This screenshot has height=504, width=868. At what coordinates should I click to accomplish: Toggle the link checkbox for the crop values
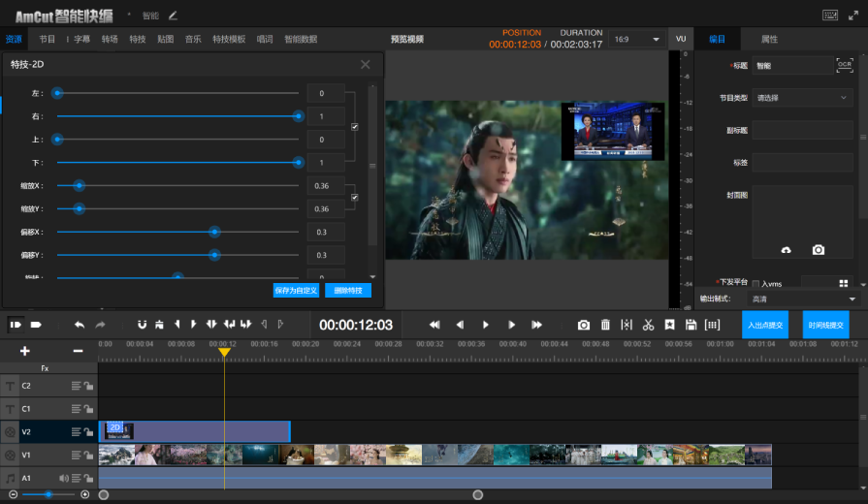[x=354, y=127]
